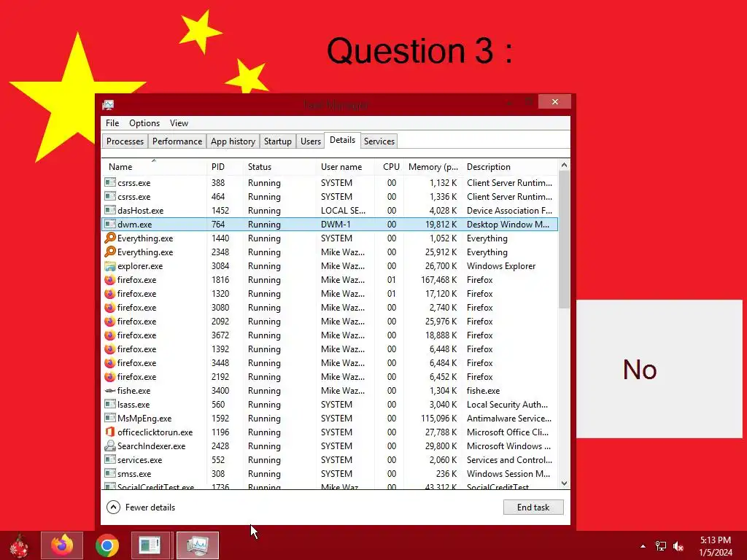747x560 pixels.
Task: Click firefox.exe icon with PID 2092
Action: [x=110, y=321]
